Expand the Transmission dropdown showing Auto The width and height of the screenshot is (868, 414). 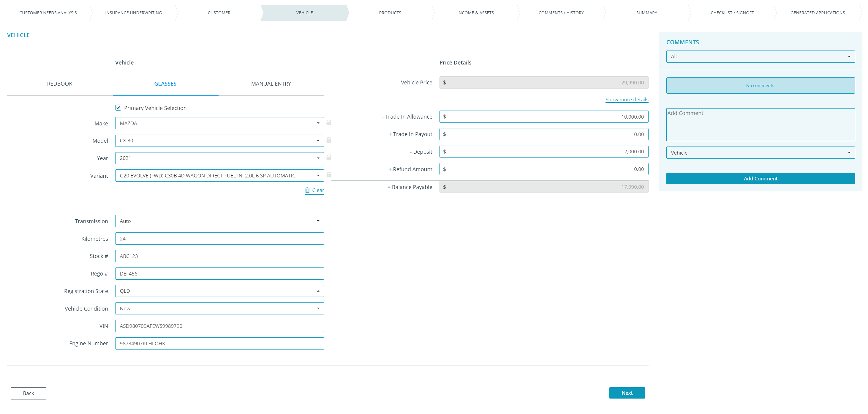coord(219,221)
